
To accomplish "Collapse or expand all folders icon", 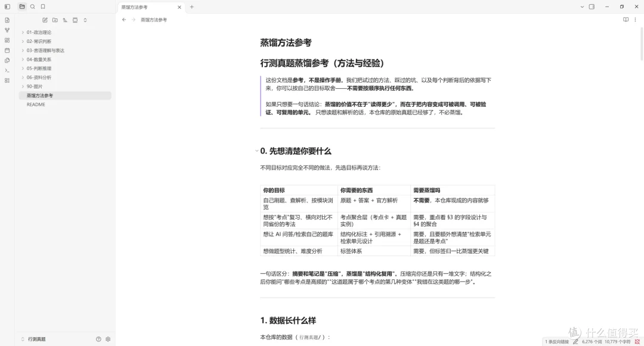I will point(85,20).
